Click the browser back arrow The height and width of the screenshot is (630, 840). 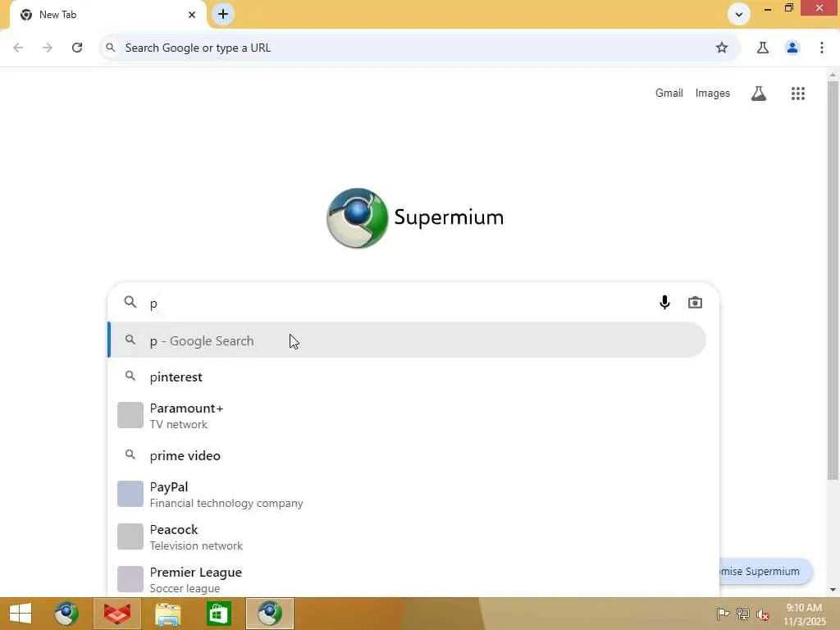pyautogui.click(x=18, y=48)
